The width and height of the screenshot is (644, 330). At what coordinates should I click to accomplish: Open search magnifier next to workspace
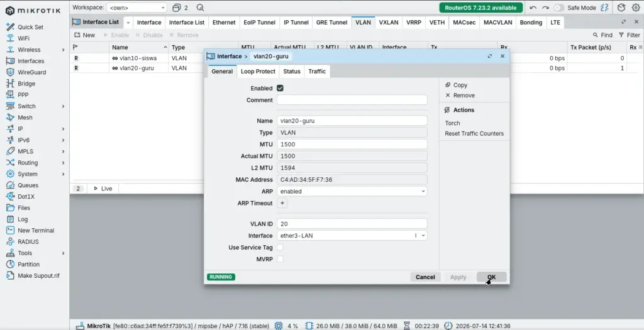click(x=200, y=8)
